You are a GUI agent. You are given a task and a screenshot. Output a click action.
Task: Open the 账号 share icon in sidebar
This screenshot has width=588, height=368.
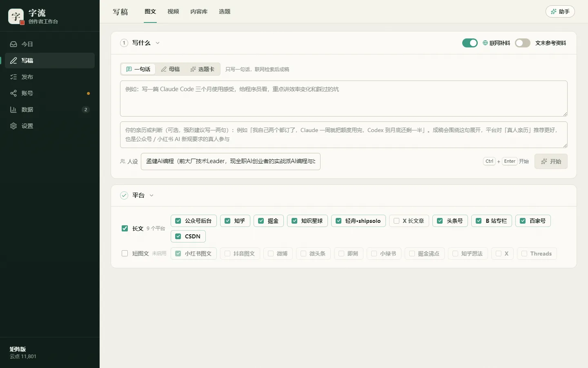[x=13, y=93]
